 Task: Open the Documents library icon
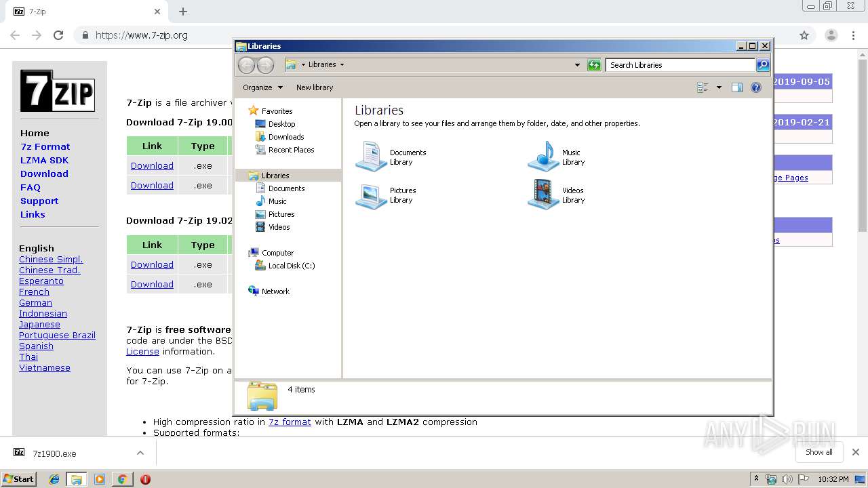[x=371, y=157]
